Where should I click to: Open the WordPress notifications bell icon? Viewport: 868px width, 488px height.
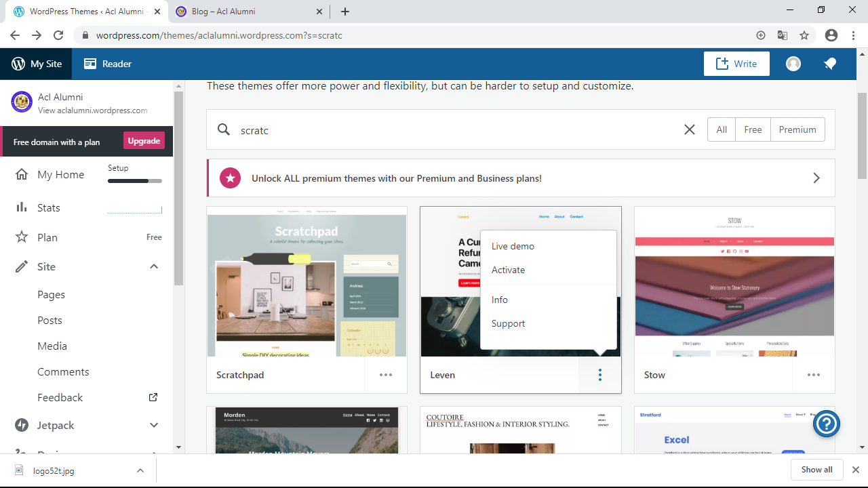coord(830,64)
